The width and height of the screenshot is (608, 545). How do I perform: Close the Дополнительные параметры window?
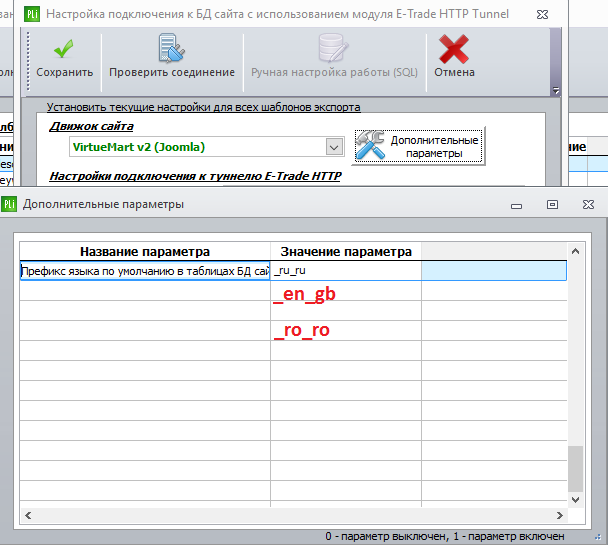588,204
